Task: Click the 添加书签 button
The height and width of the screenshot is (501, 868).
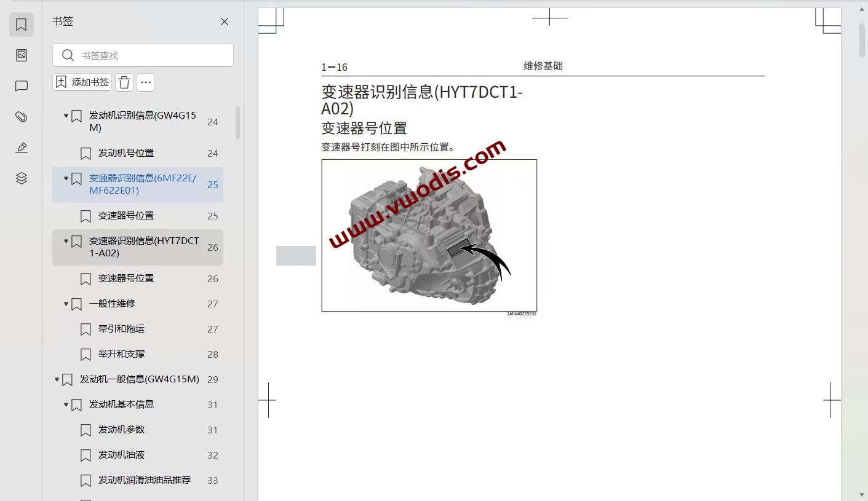Action: point(82,82)
